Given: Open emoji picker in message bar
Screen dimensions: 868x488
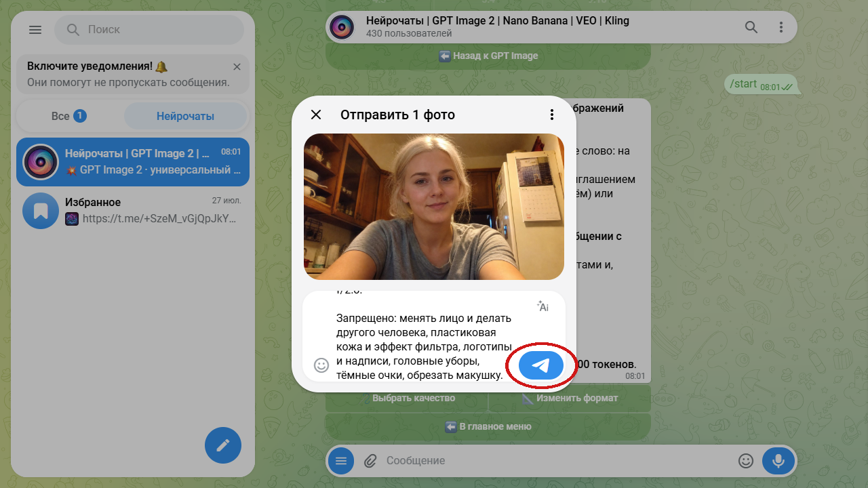Looking at the screenshot, I should (x=746, y=461).
